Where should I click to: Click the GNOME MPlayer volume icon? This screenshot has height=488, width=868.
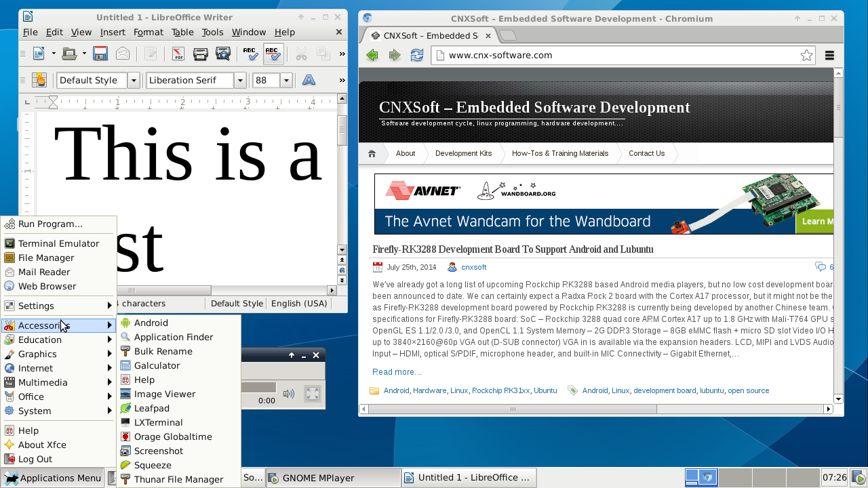pos(289,393)
